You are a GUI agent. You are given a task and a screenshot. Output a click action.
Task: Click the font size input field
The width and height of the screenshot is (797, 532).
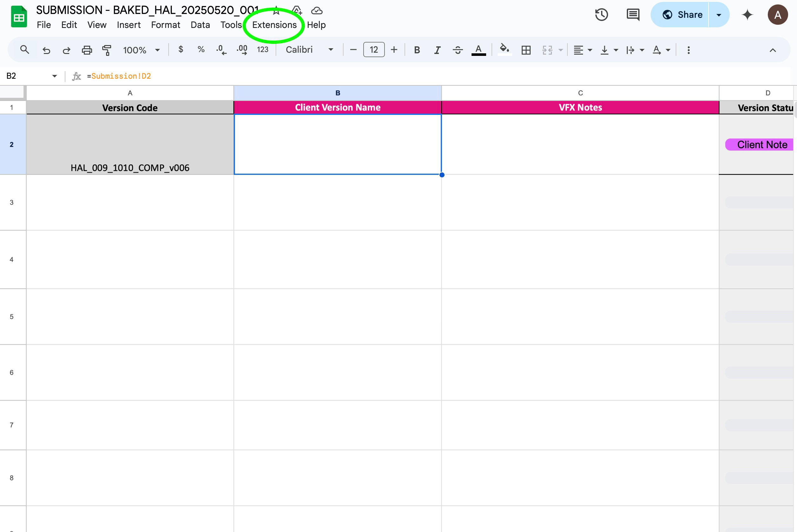click(x=373, y=50)
